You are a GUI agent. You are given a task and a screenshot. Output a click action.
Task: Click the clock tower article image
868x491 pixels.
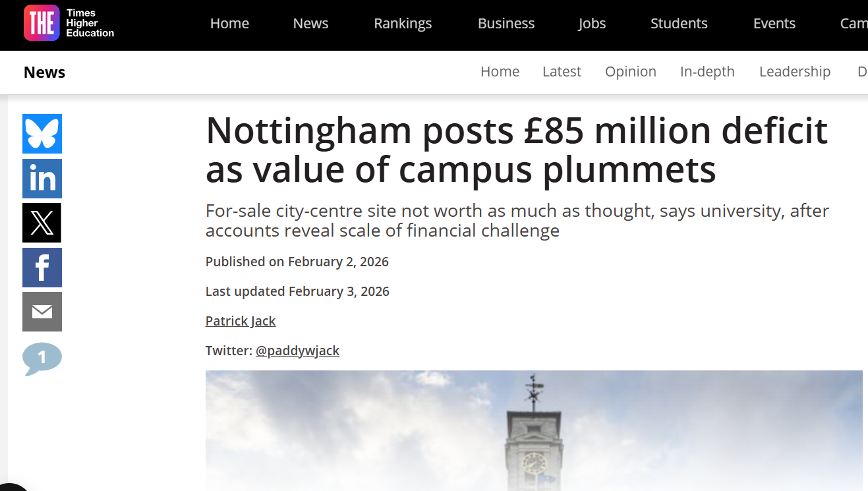pyautogui.click(x=534, y=430)
